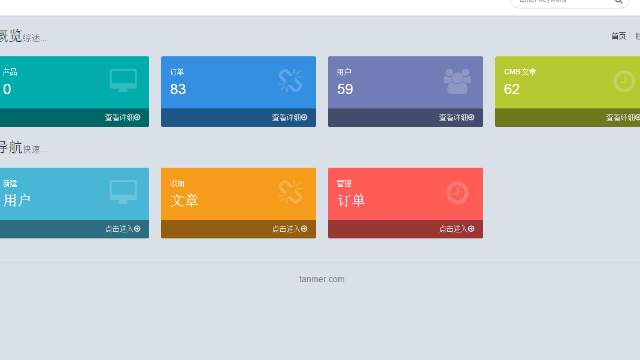The width and height of the screenshot is (640, 360).
Task: Click the 文章 title on the orange card
Action: 184,201
